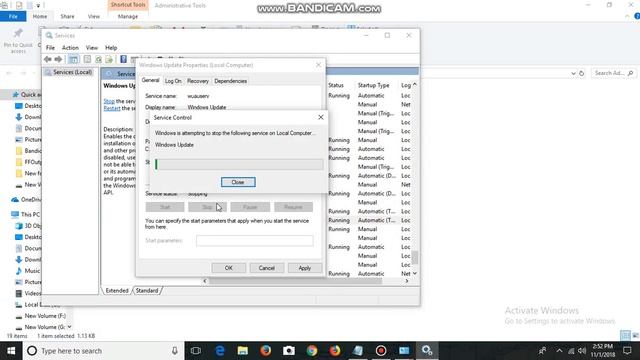The image size is (640, 360).
Task: Switch to Extended tab at bottom of Services
Action: (x=117, y=291)
